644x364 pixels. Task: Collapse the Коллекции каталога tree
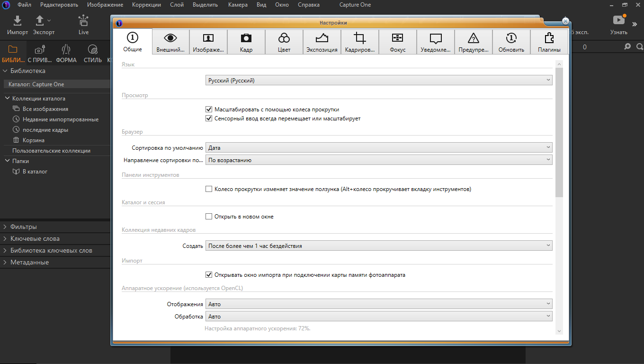(x=8, y=99)
